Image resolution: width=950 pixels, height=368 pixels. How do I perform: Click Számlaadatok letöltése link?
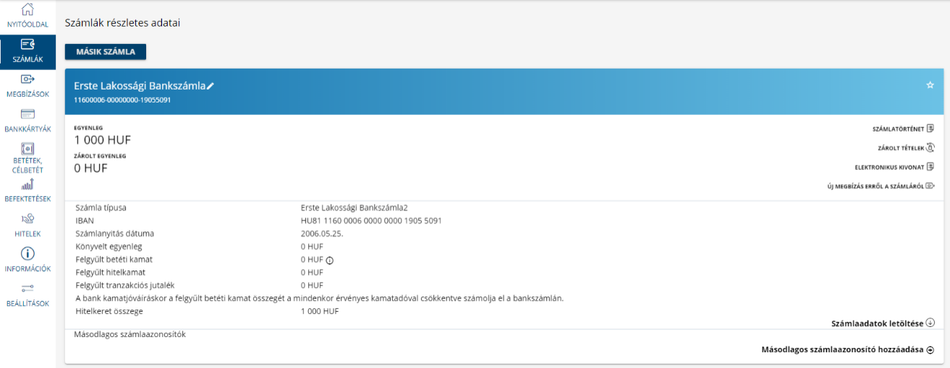click(x=878, y=324)
